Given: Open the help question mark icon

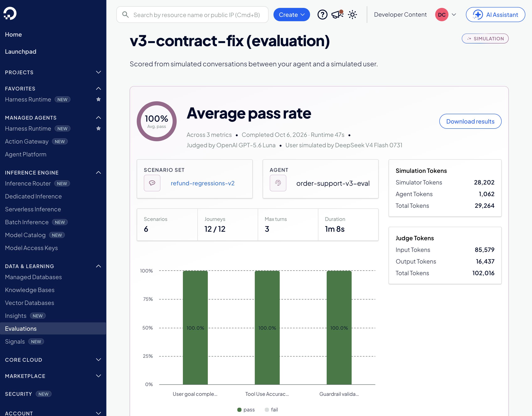Looking at the screenshot, I should click(x=322, y=15).
